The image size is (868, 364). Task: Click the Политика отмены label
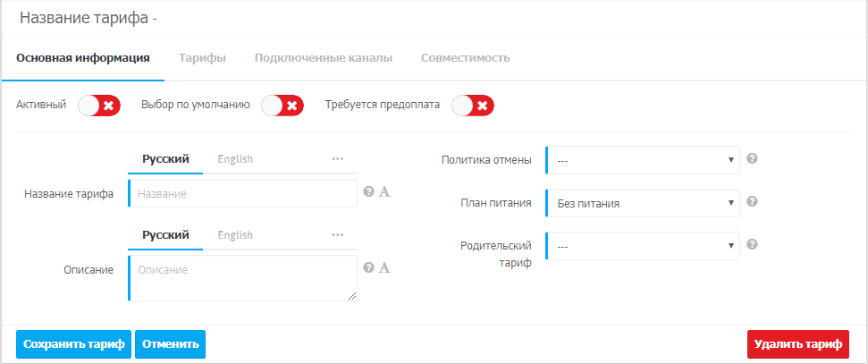(x=486, y=160)
